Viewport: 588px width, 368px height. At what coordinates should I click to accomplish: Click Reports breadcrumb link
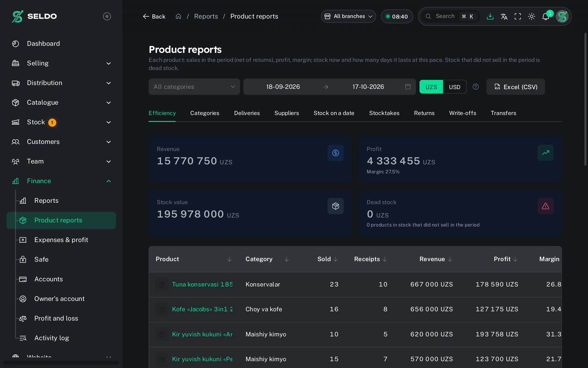coord(206,16)
